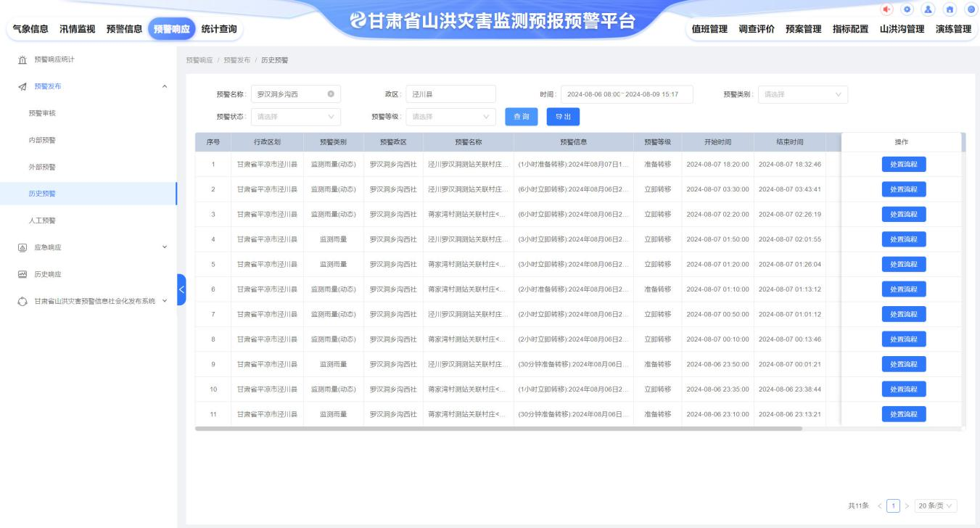Open the 预警等级 dropdown
Image resolution: width=980 pixels, height=528 pixels.
tap(450, 116)
